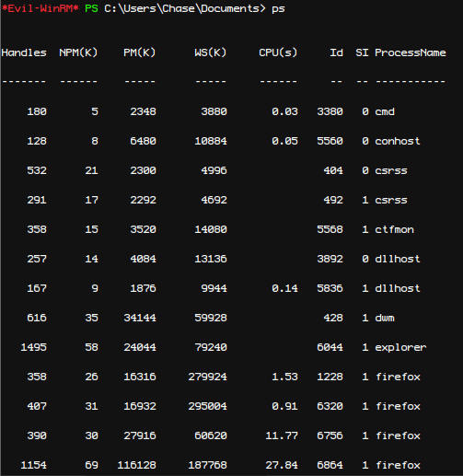Select the CPU(s) column header
The height and width of the screenshot is (476, 463).
[x=278, y=52]
